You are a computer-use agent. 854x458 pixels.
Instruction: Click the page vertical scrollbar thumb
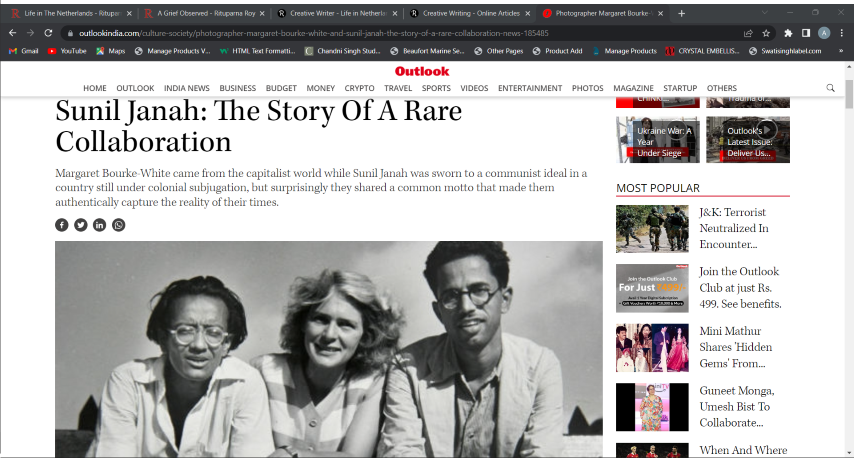click(849, 94)
